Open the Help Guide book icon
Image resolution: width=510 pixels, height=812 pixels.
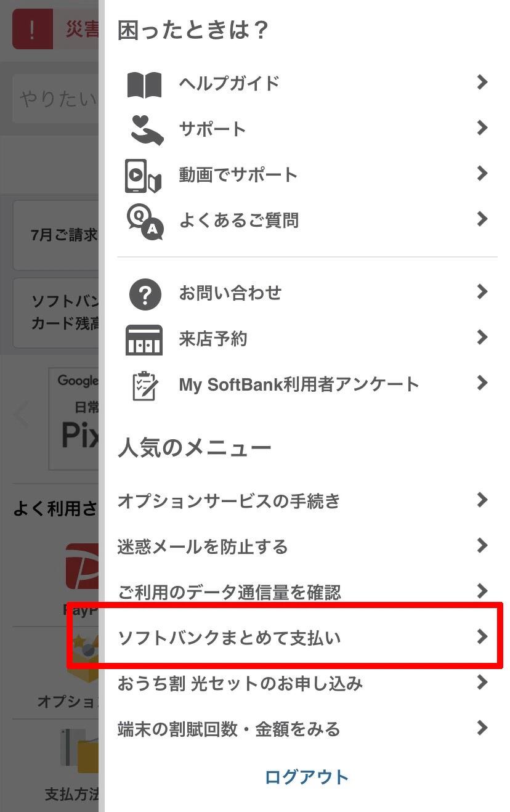[144, 84]
